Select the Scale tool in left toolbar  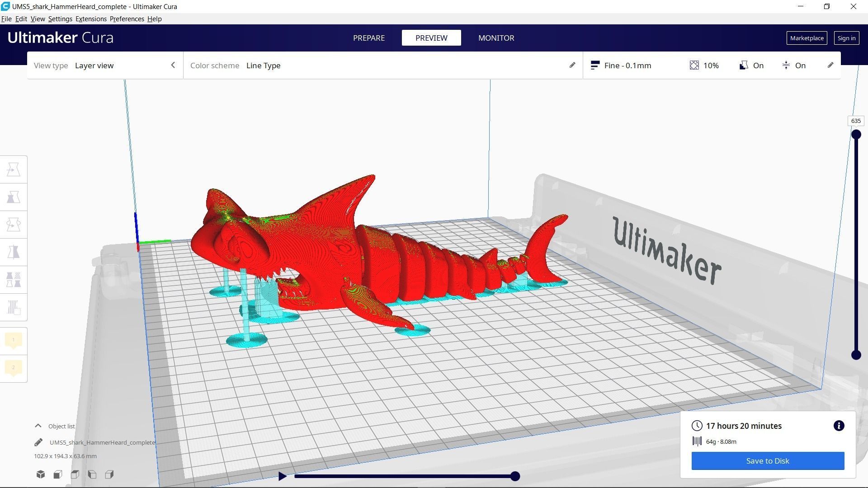click(x=14, y=197)
